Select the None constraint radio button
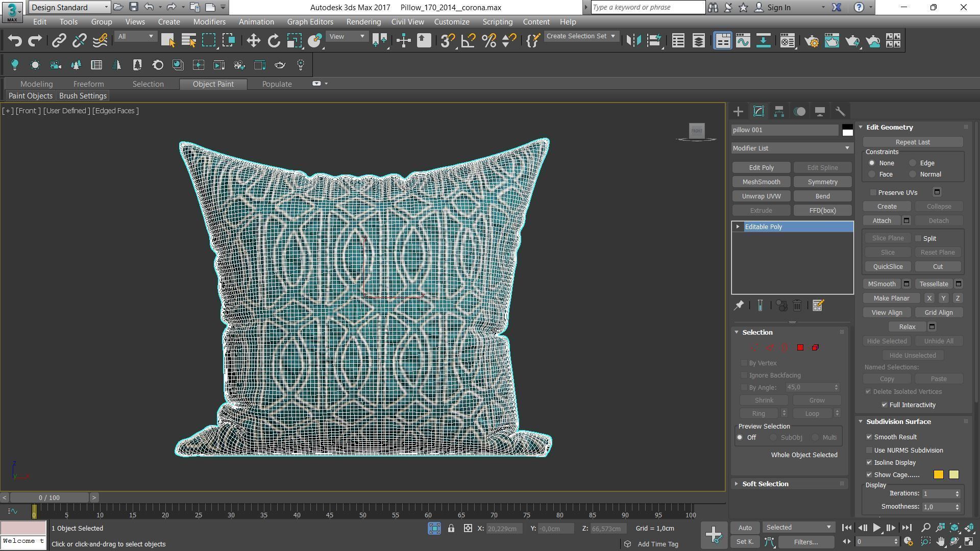The image size is (980, 551). pos(872,163)
